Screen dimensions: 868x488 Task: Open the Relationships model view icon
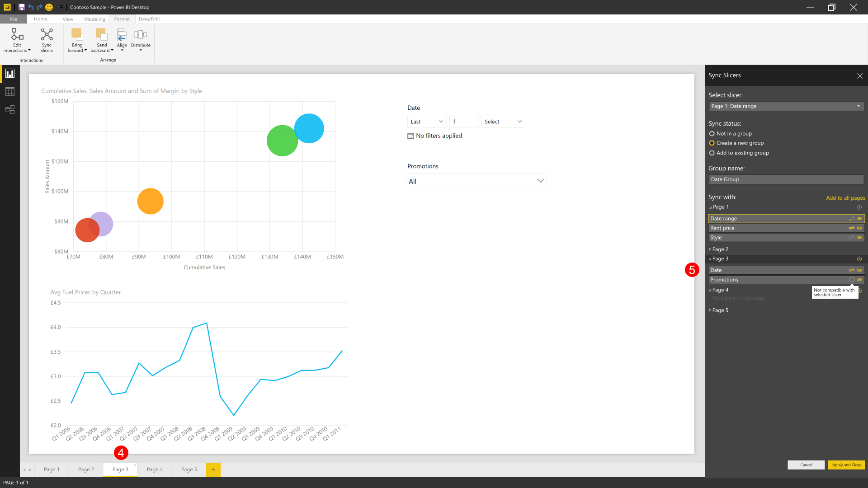coord(10,109)
